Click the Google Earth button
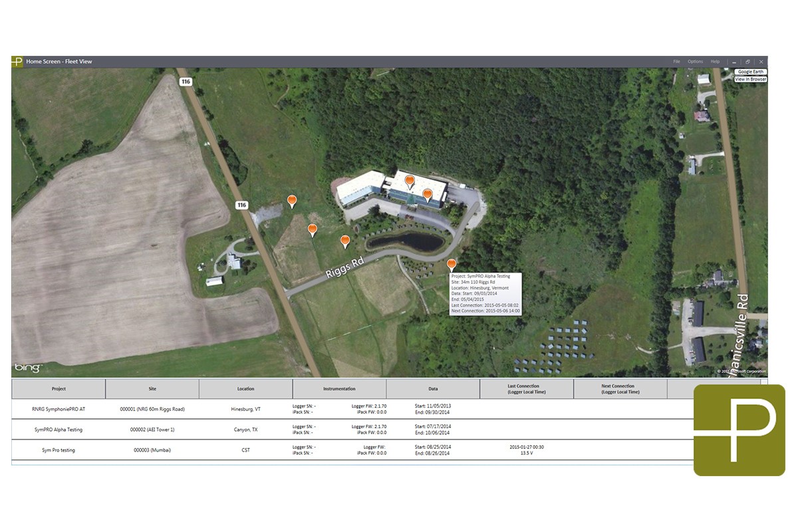 tap(750, 72)
